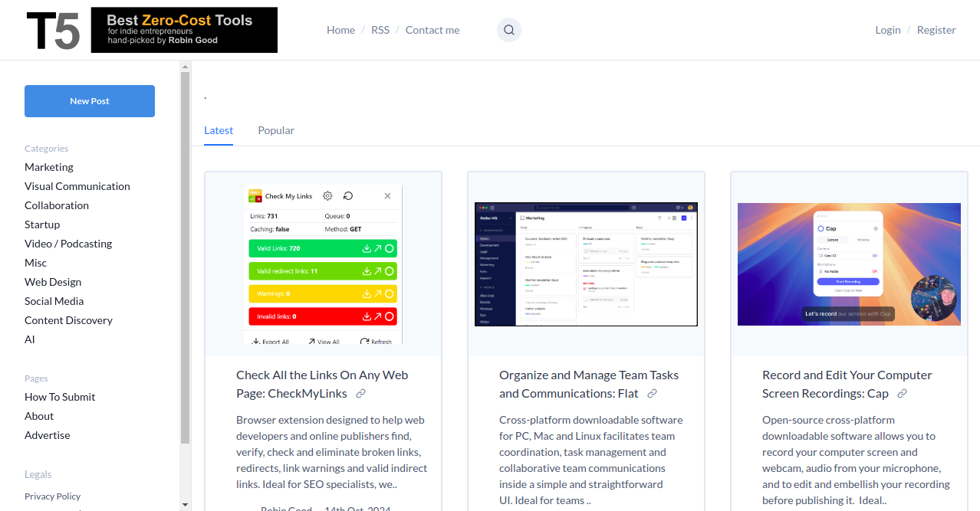This screenshot has width=980, height=511.
Task: Open the Social Media category
Action: click(x=54, y=301)
